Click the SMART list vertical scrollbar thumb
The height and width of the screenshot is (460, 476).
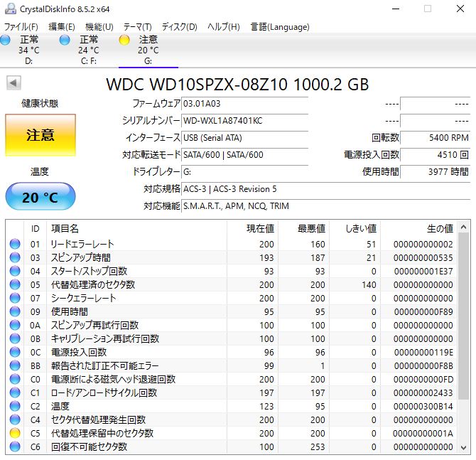pos(463,316)
